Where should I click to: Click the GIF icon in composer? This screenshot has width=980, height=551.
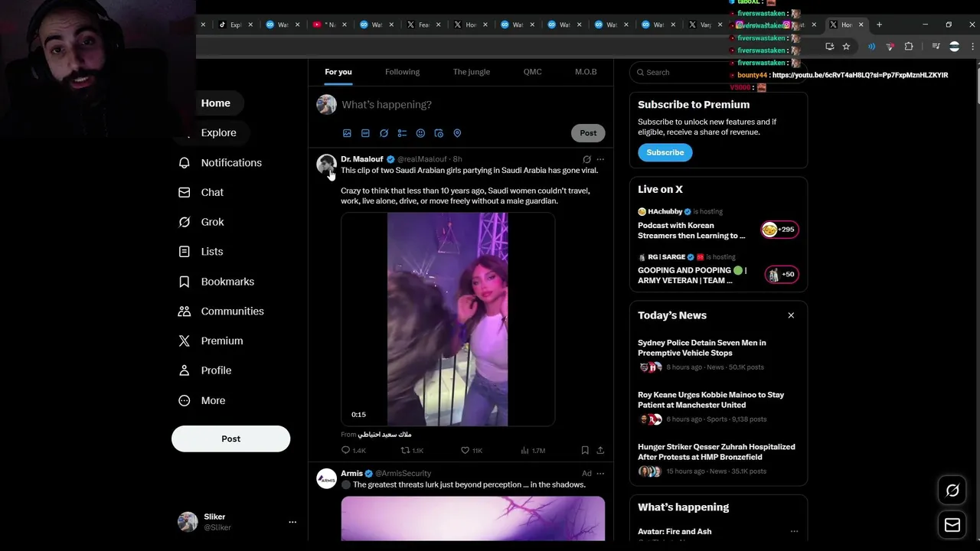tap(365, 133)
